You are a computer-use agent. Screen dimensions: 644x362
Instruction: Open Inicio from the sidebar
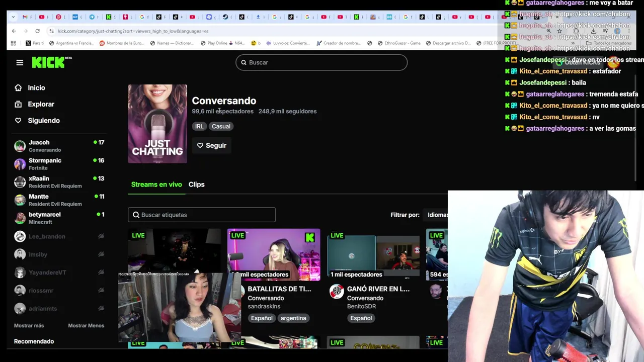click(36, 87)
